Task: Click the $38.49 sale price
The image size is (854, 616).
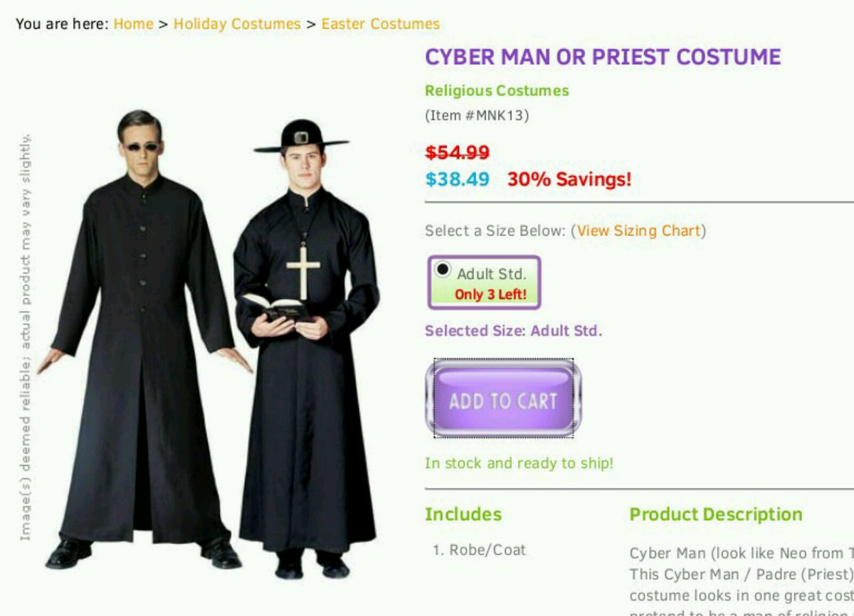Action: (457, 179)
